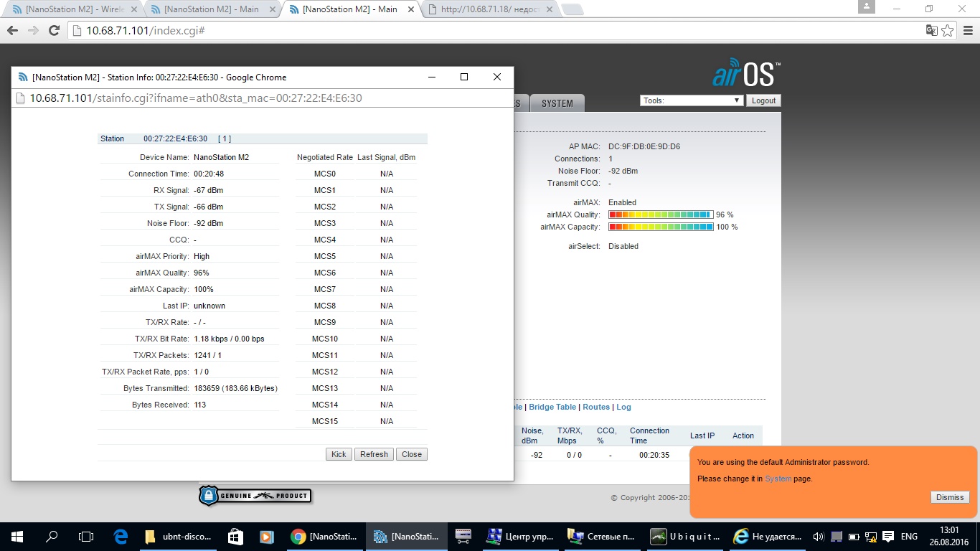
Task: Select the RX Signal value -67 dBm
Action: [x=208, y=190]
